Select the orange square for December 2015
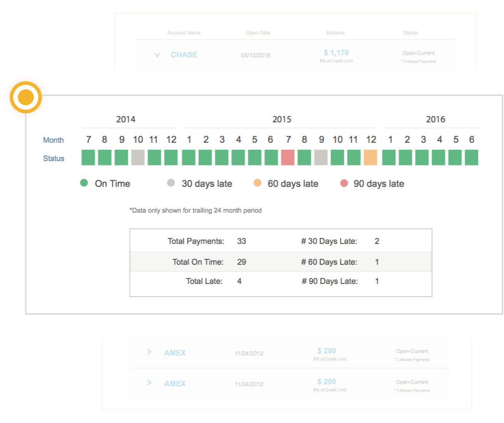The image size is (504, 423). tap(371, 158)
